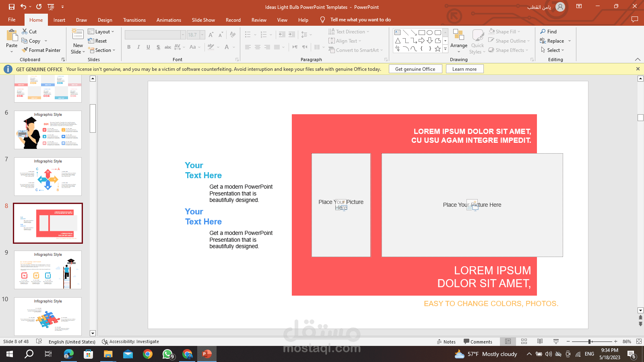Screen dimensions: 644x362
Task: Run the spell check from status bar
Action: [x=39, y=341]
